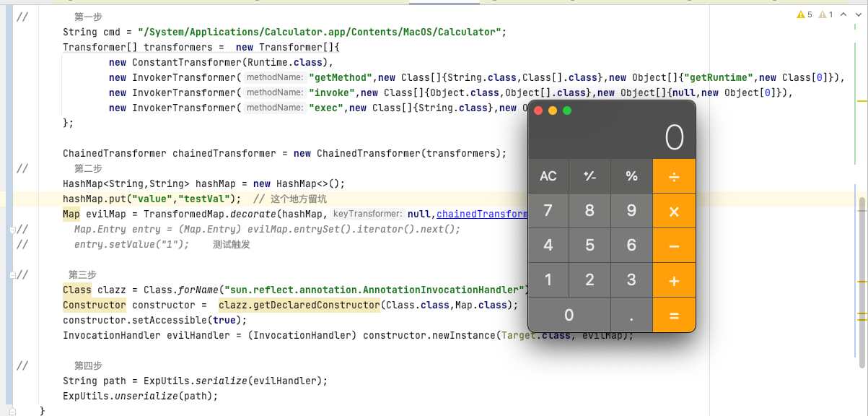Screen dimensions: 868x416
Task: Collapse the commented Map.Entry block fold marker
Action: click(x=13, y=229)
